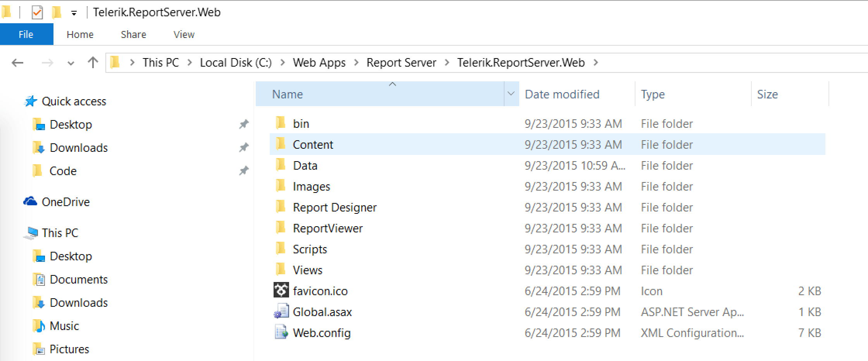The height and width of the screenshot is (361, 868).
Task: Open Name column filter dropdown arrow
Action: point(511,94)
